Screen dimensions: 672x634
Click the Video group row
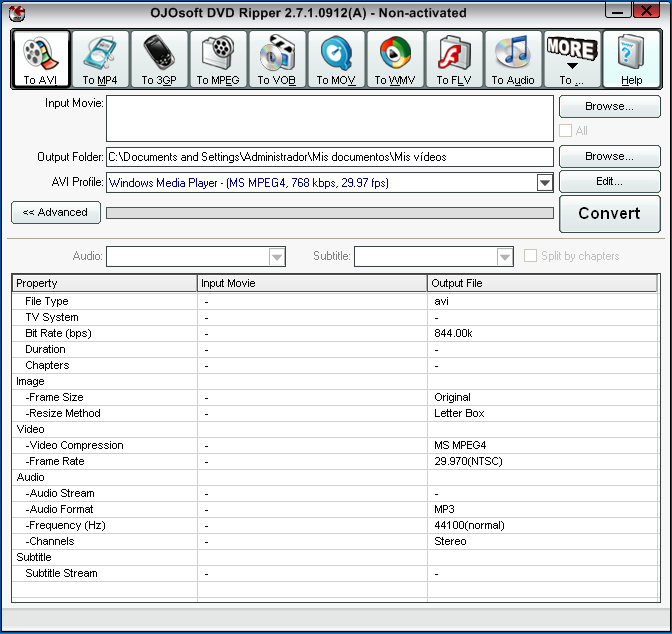tap(335, 430)
